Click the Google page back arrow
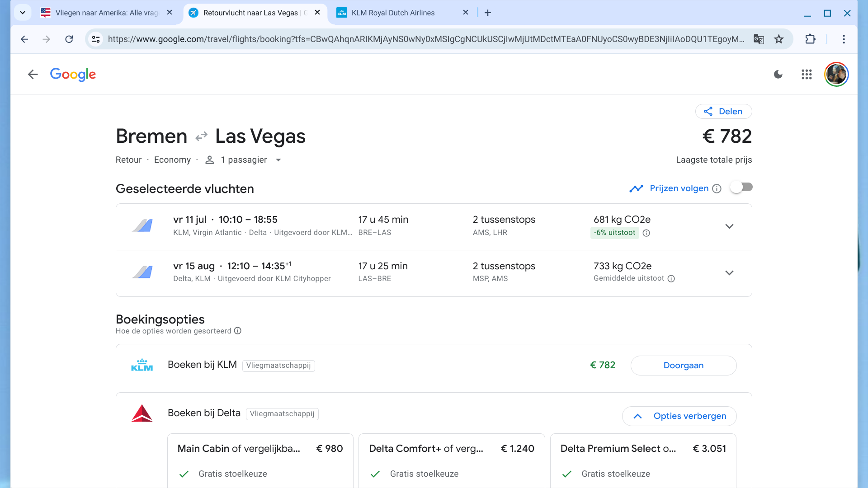This screenshot has width=868, height=488. tap(33, 75)
